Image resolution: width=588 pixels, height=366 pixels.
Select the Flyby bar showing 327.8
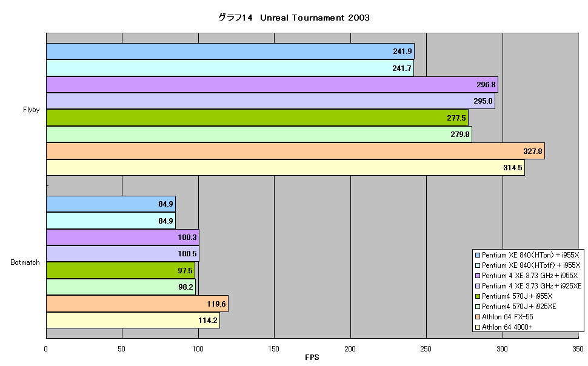click(x=295, y=151)
